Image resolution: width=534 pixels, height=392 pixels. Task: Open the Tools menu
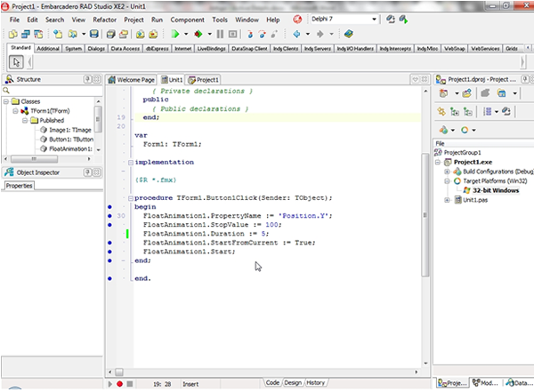(220, 20)
